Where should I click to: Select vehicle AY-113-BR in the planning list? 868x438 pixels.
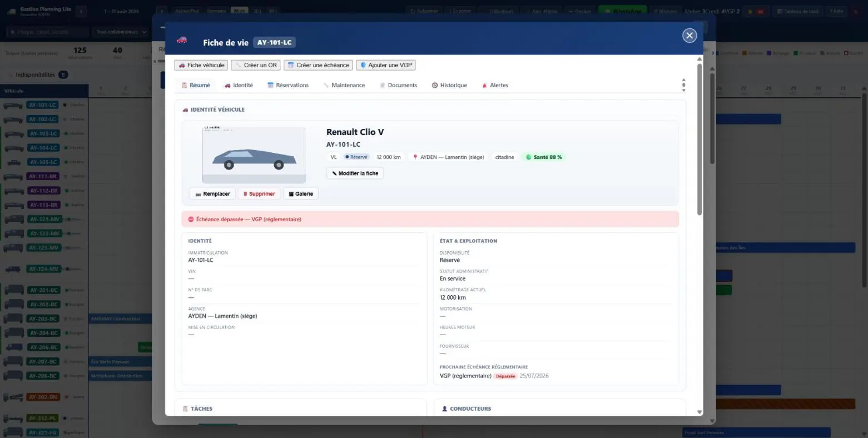[43, 205]
